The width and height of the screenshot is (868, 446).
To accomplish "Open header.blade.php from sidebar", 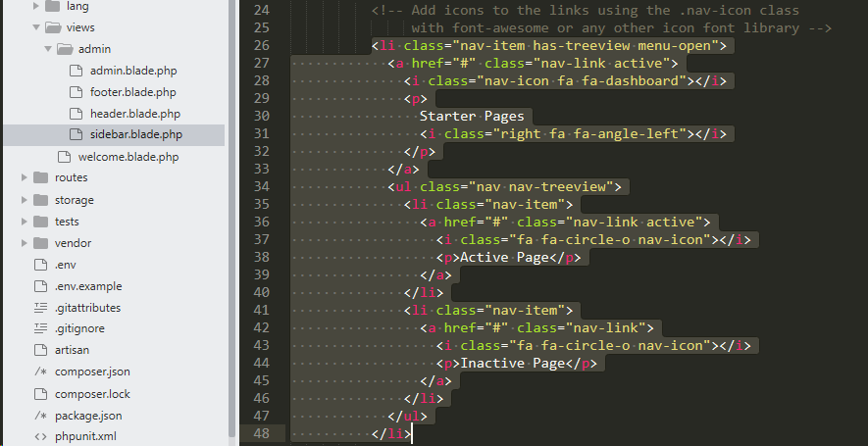I will coord(133,114).
